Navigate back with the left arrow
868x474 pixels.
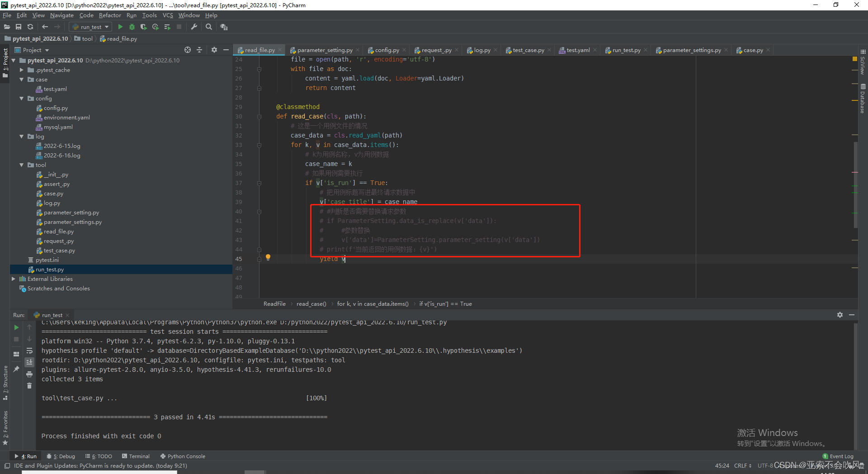[45, 27]
